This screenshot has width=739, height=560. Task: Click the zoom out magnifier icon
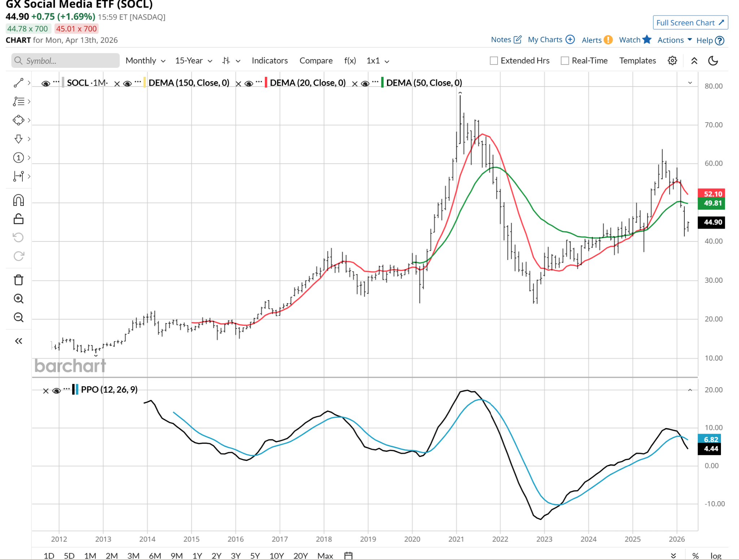tap(18, 317)
